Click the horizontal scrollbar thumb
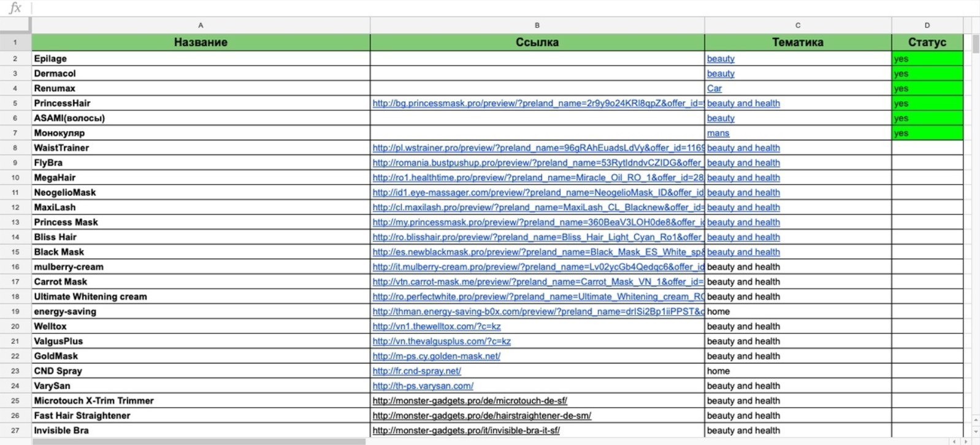 [x=199, y=441]
